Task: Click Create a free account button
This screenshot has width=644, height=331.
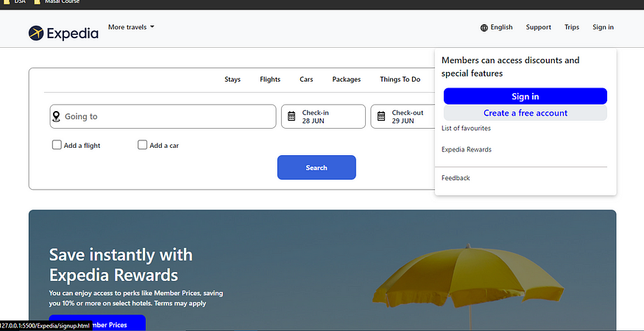Action: (526, 113)
